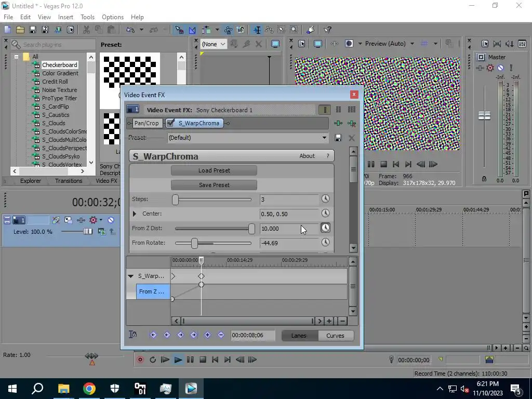Toggle Mute in the Master Bus
The height and width of the screenshot is (399, 532).
[500, 68]
